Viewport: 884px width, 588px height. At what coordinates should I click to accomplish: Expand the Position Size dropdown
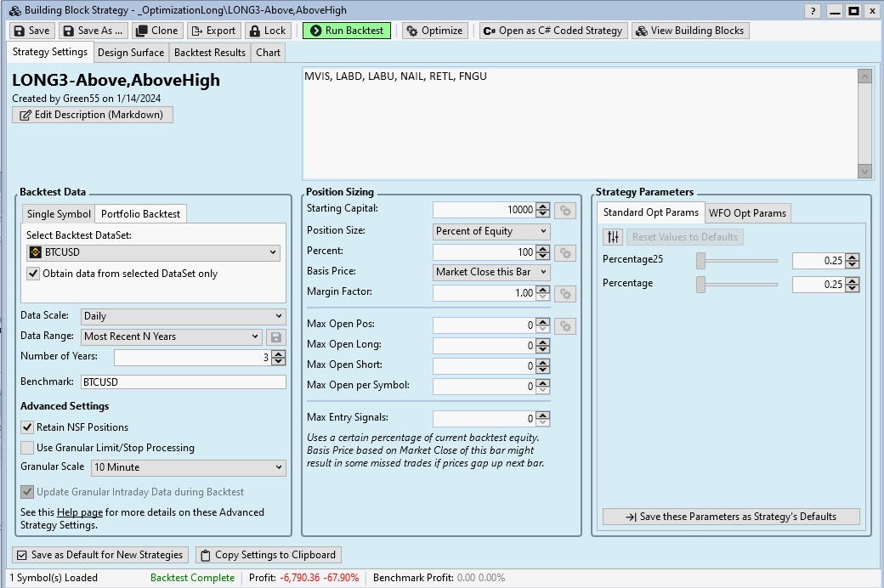click(x=491, y=231)
